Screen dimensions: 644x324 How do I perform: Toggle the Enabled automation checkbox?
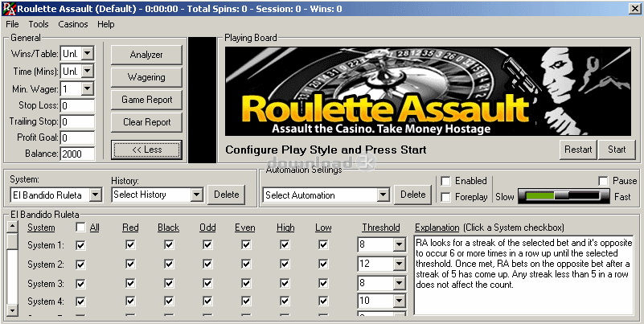445,181
